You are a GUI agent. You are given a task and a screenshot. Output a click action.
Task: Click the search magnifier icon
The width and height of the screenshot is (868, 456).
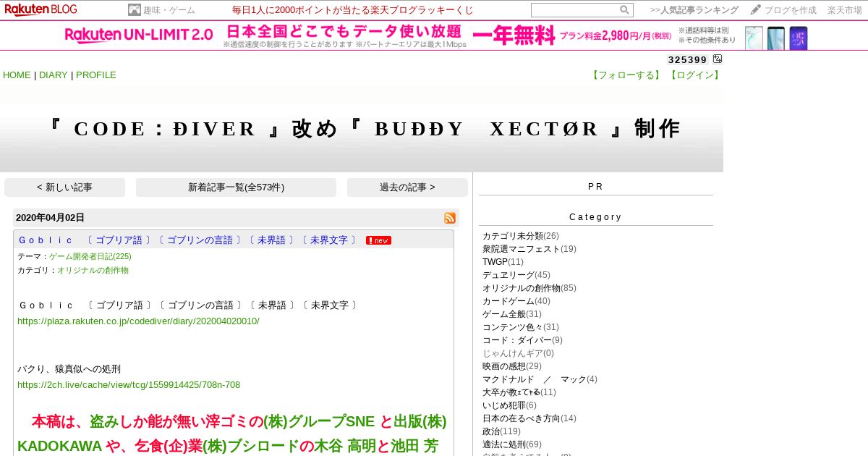tap(624, 10)
